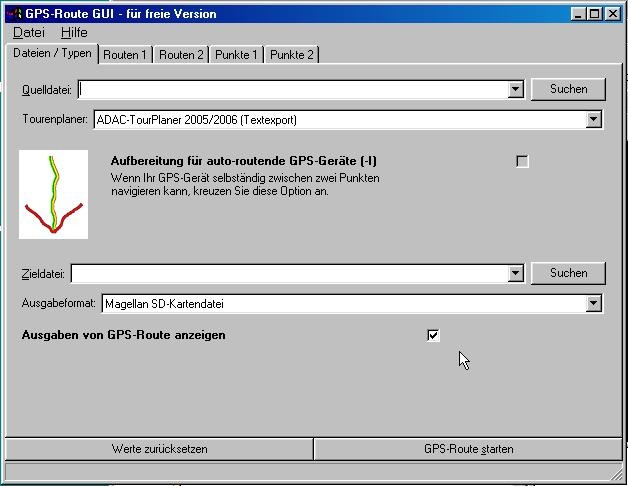Focus the Quelldatei text field
This screenshot has height=486, width=628.
293,89
